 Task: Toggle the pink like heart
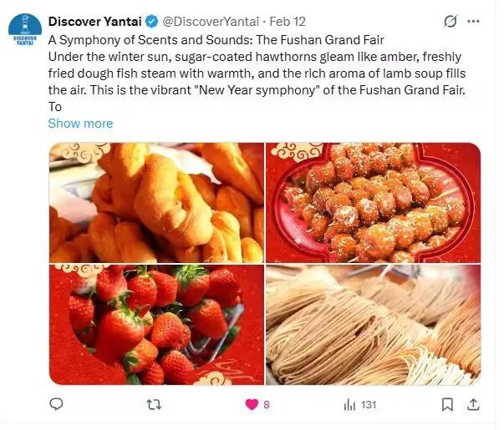pos(251,404)
